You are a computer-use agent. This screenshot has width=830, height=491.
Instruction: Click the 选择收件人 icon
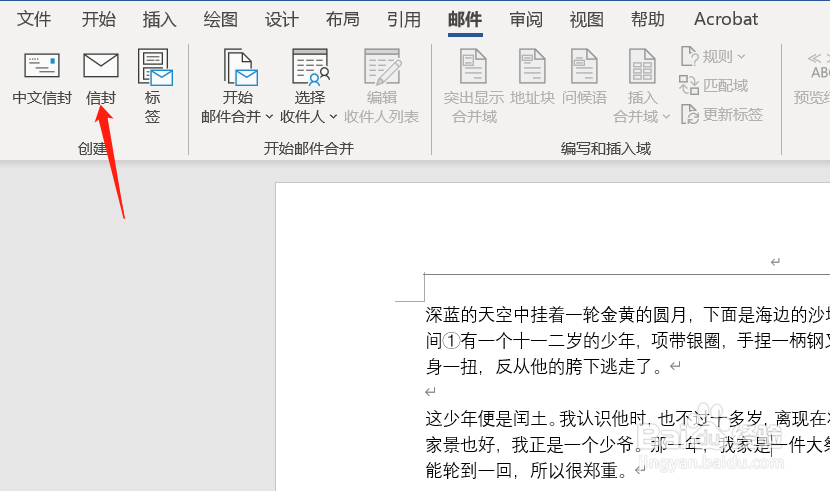311,67
